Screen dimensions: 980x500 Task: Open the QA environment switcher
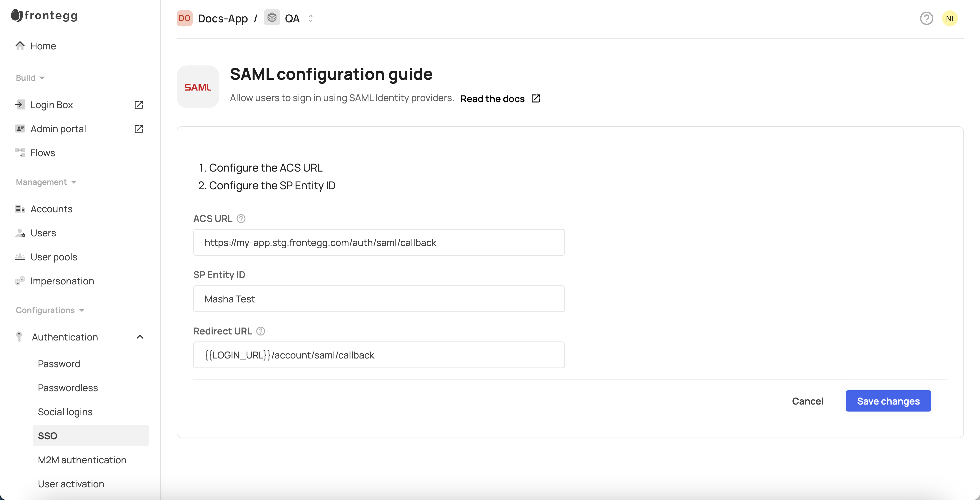point(310,18)
